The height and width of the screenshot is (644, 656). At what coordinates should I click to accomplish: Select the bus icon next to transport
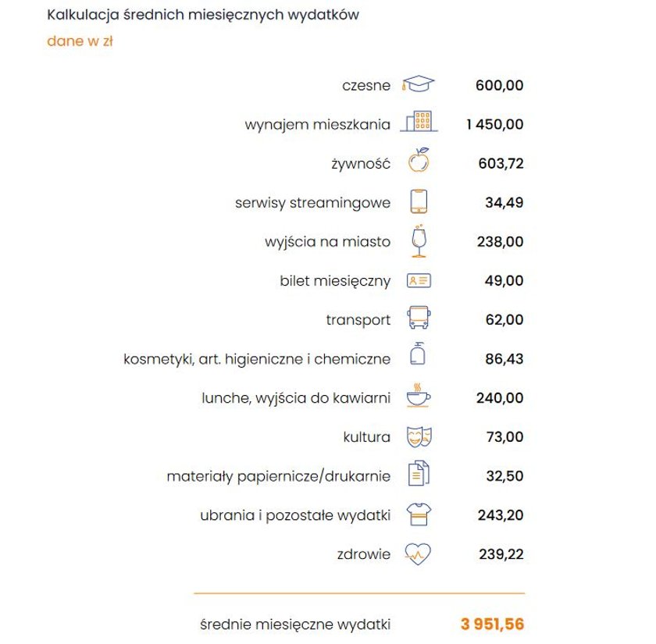point(419,318)
